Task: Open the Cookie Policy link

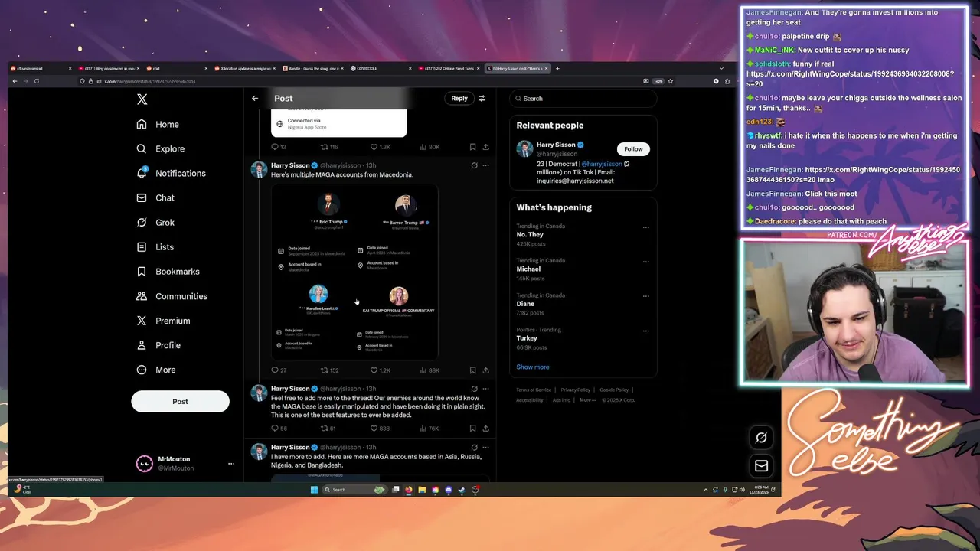Action: (x=614, y=390)
